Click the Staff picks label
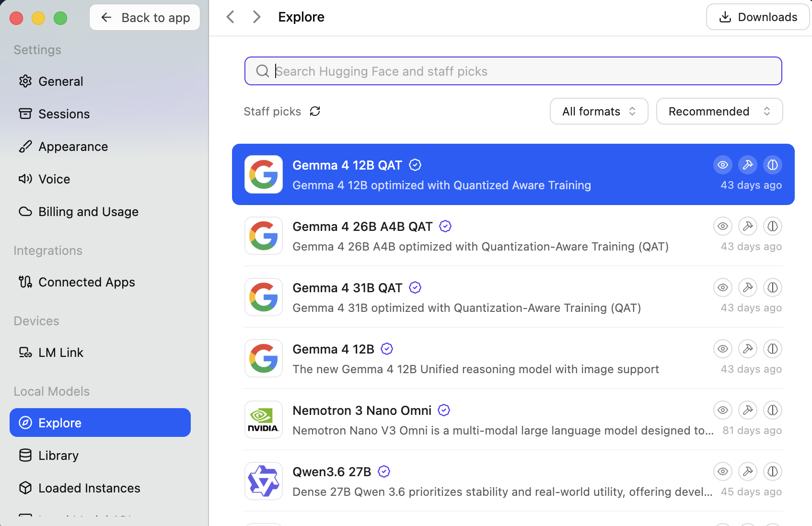Image resolution: width=812 pixels, height=526 pixels. tap(272, 112)
